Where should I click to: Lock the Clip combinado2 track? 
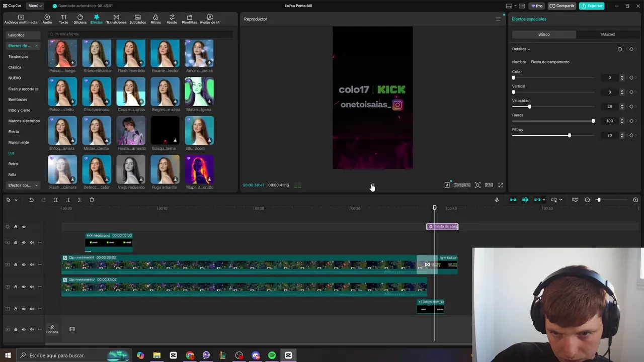coord(16,287)
